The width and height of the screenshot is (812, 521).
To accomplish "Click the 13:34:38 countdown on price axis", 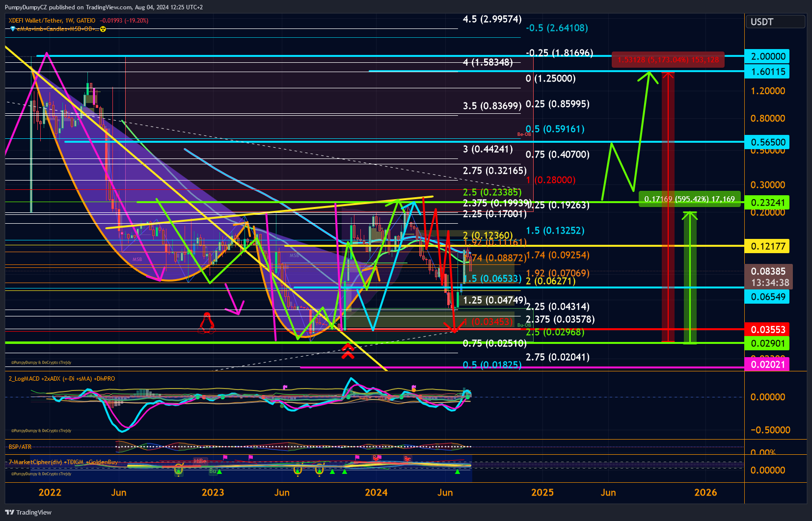I will 770,283.
